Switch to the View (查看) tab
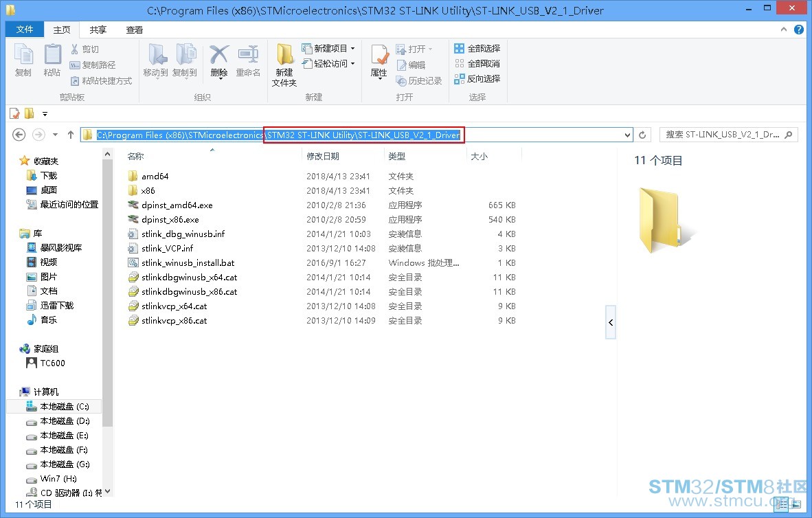 [x=135, y=30]
